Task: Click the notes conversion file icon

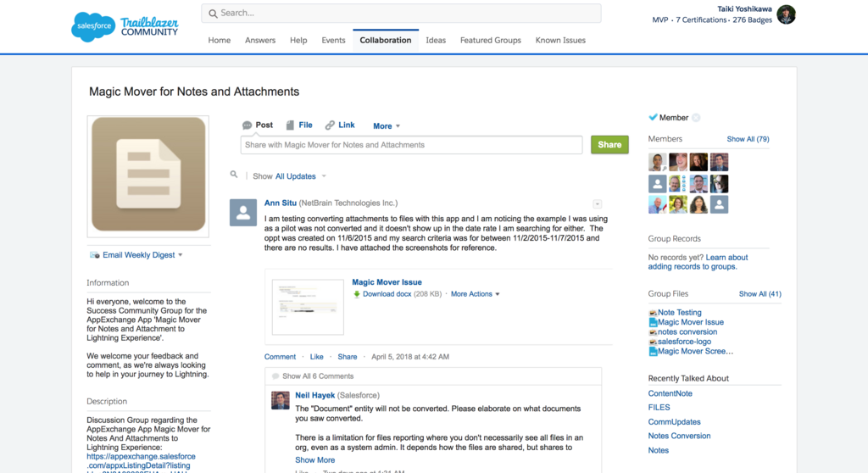Action: tap(653, 332)
